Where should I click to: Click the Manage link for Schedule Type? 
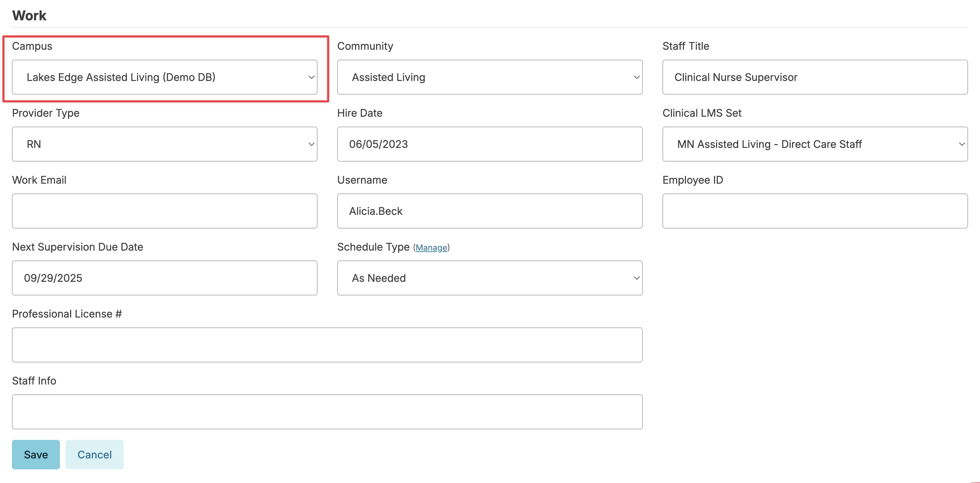(431, 247)
